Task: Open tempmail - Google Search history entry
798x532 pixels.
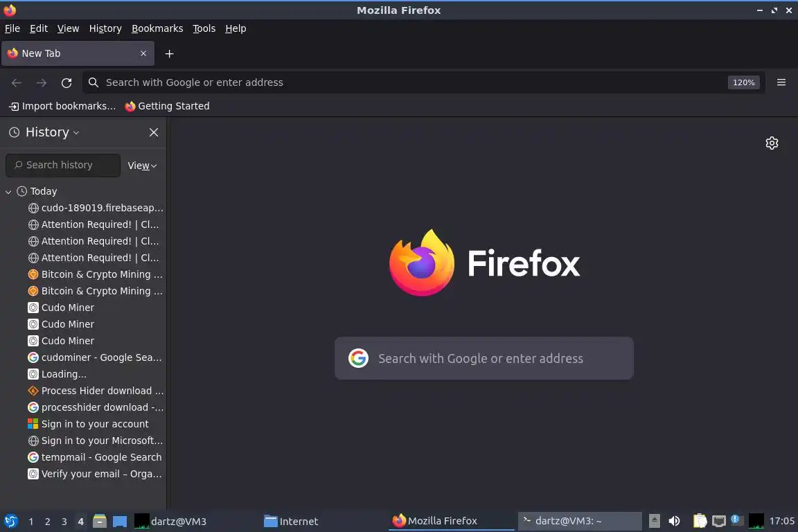Action: point(96,457)
